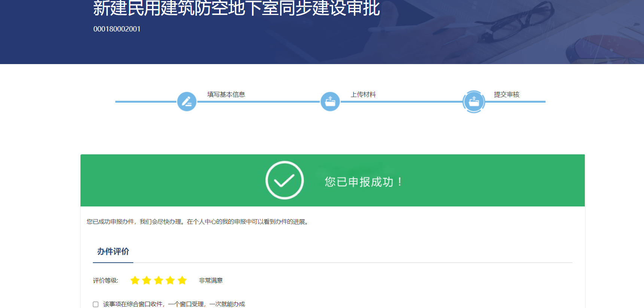This screenshot has height=308, width=644.
Task: Click the 新建民用建筑防空地下室同步建设审批 page title
Action: coord(237,8)
